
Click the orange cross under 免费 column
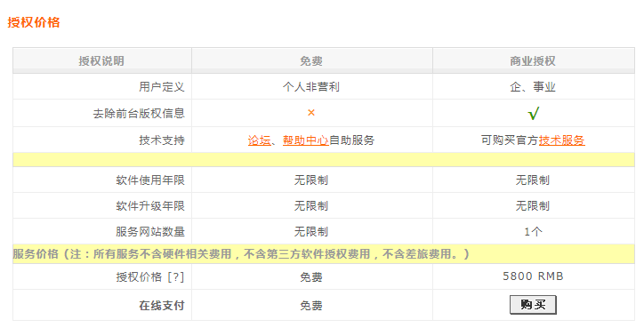[311, 113]
